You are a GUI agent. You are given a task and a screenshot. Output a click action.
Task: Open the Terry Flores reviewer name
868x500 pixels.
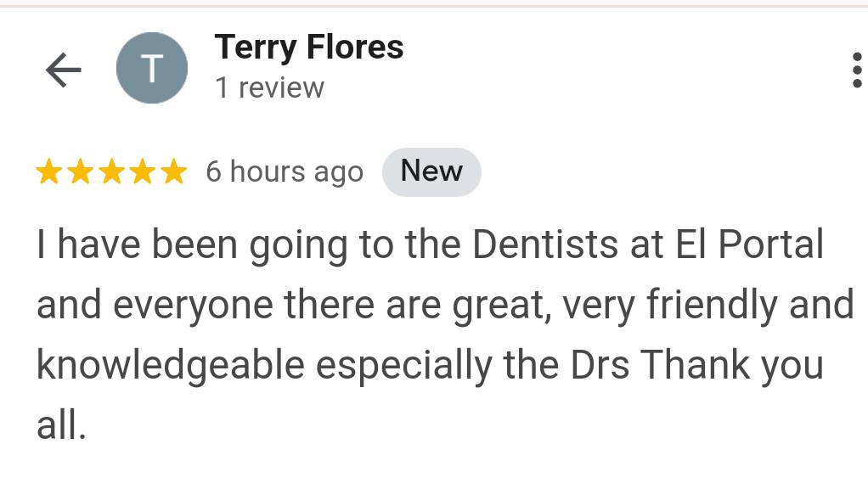pyautogui.click(x=309, y=48)
